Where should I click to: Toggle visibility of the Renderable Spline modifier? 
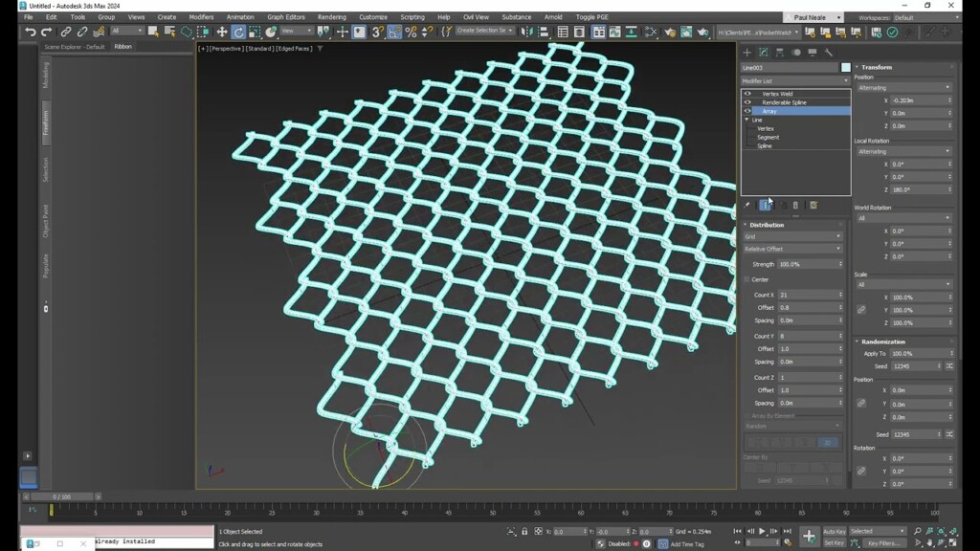coord(747,102)
